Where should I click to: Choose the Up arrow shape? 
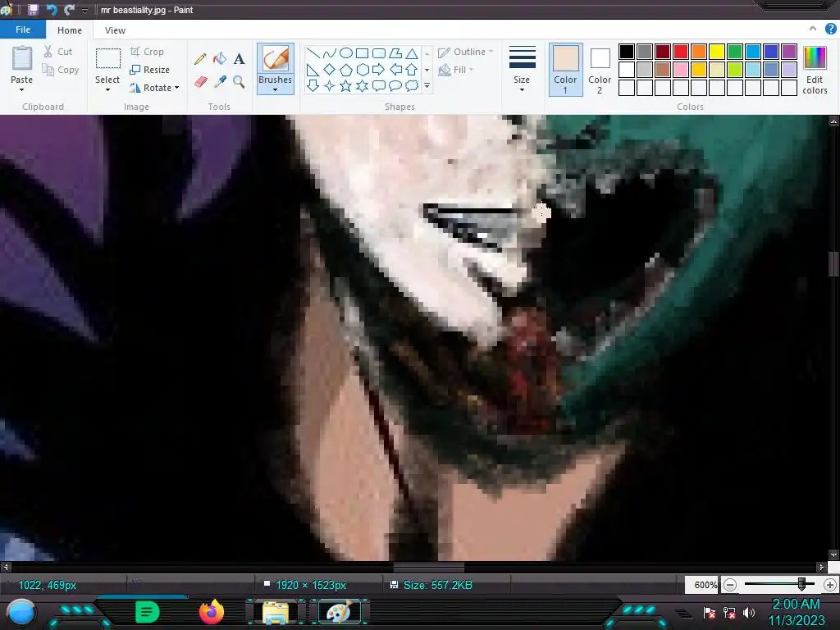[412, 70]
